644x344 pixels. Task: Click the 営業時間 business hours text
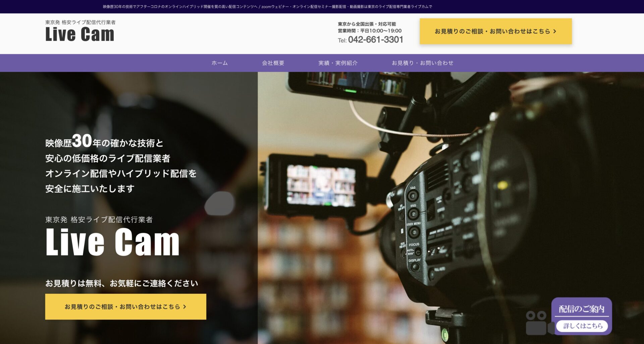369,31
